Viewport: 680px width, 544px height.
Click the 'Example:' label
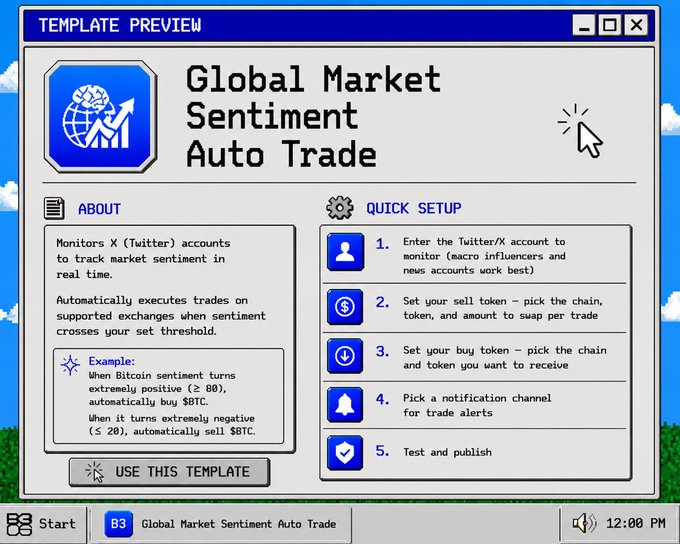[x=111, y=361]
